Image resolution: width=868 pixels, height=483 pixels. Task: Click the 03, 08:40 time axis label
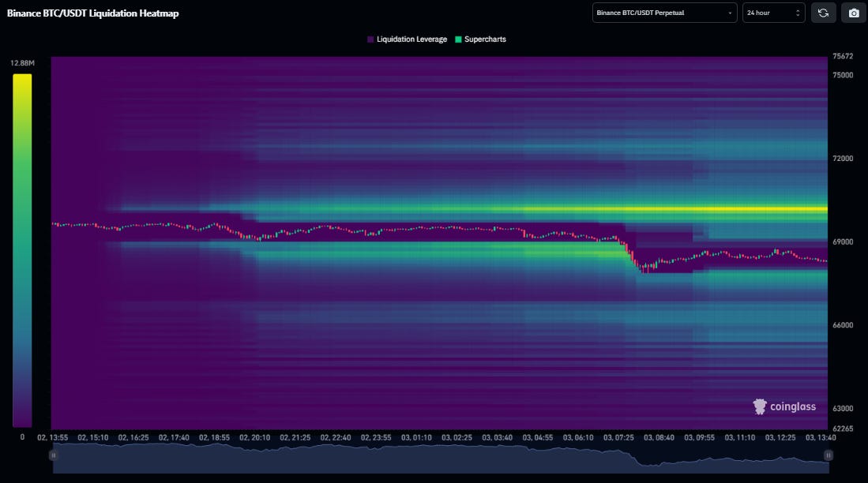[x=659, y=438]
